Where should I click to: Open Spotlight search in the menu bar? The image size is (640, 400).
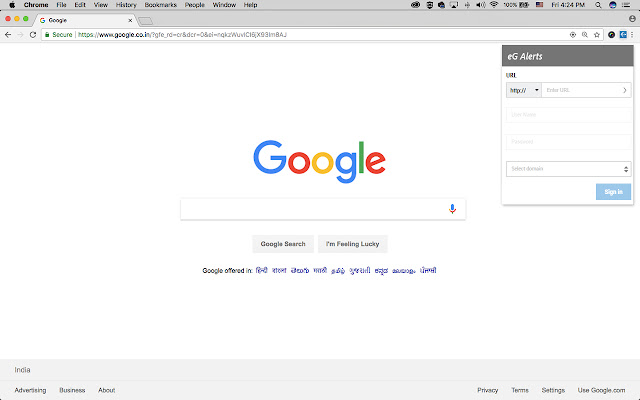tap(598, 5)
